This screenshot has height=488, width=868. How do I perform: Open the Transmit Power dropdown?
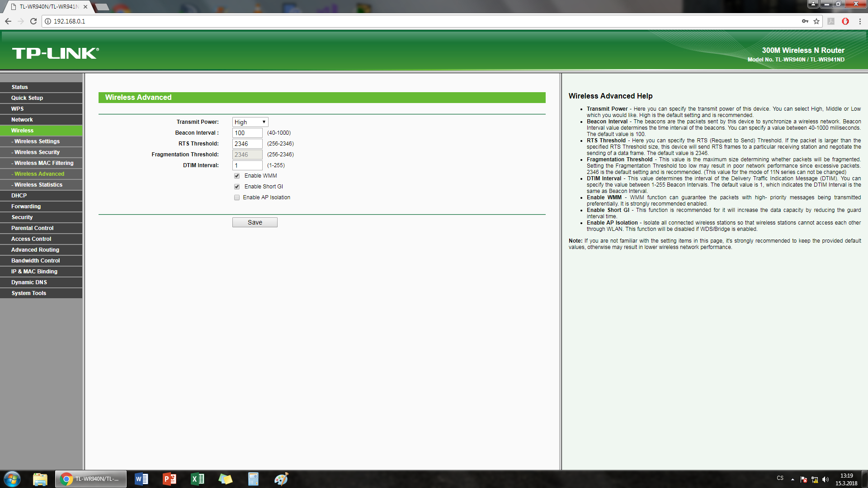tap(250, 122)
